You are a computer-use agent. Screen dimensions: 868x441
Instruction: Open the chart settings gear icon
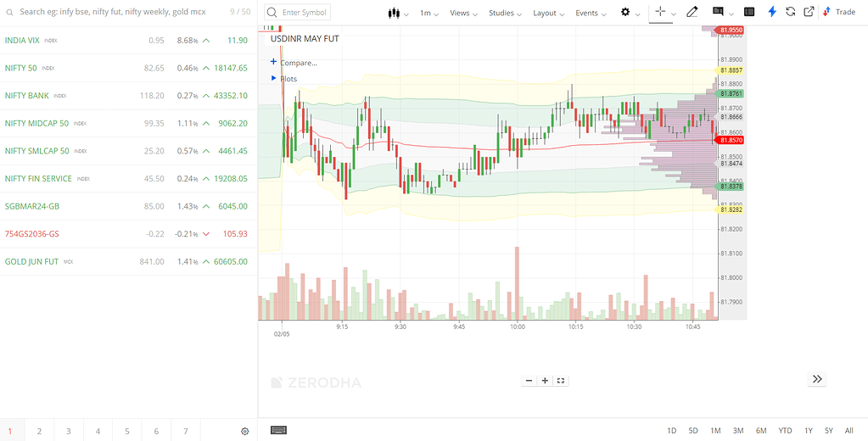(625, 12)
